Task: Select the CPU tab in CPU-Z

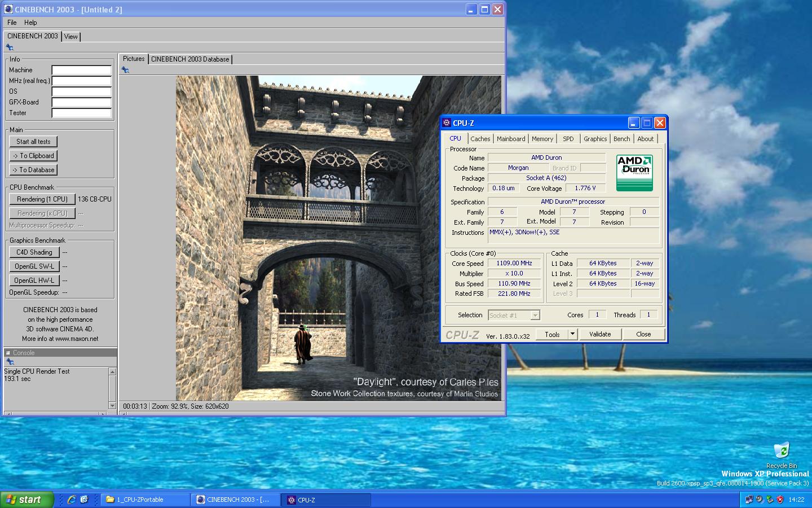Action: pos(456,138)
